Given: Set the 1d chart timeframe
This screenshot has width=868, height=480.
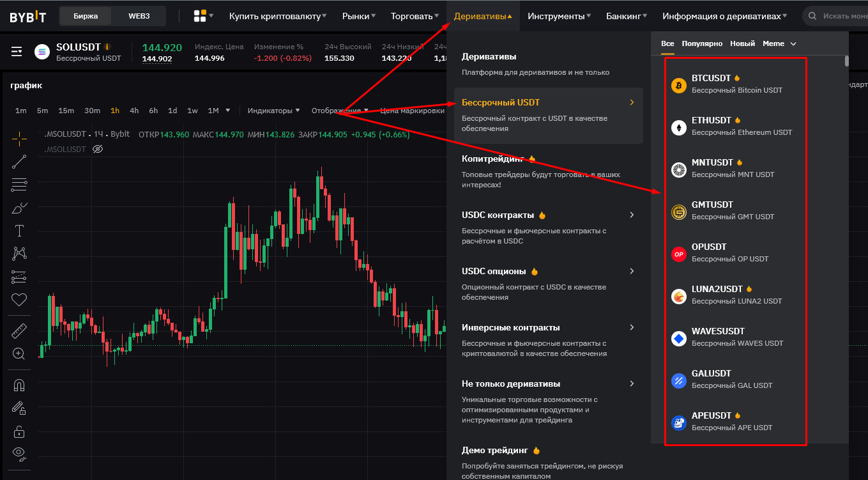Looking at the screenshot, I should tap(172, 111).
